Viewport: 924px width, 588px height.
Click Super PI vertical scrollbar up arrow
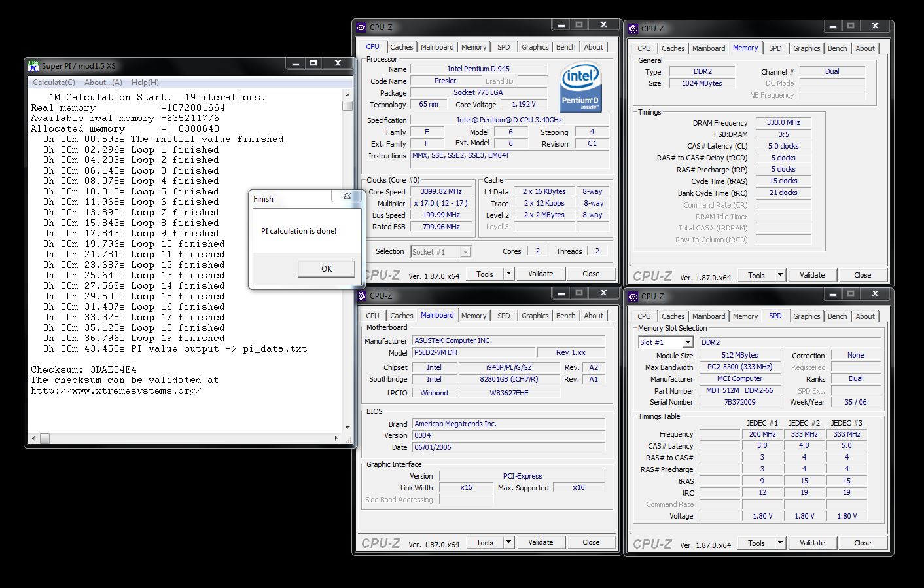click(347, 96)
